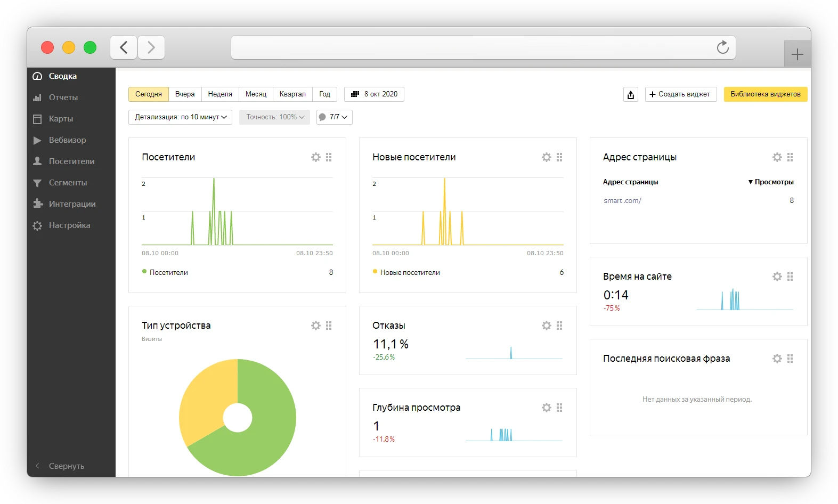Screen dimensions: 838x504
Task: Expand Детализация: по 10 минут dropdown
Action: [x=180, y=117]
